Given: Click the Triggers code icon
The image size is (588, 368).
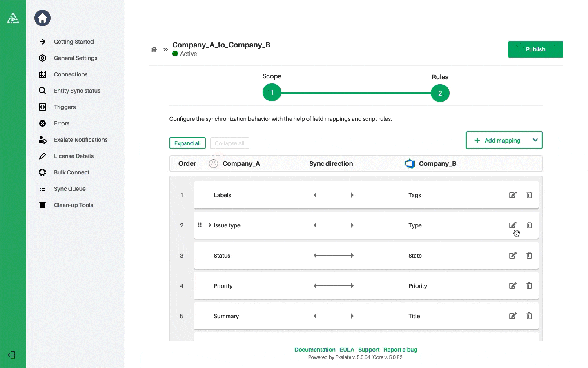Looking at the screenshot, I should (x=42, y=107).
